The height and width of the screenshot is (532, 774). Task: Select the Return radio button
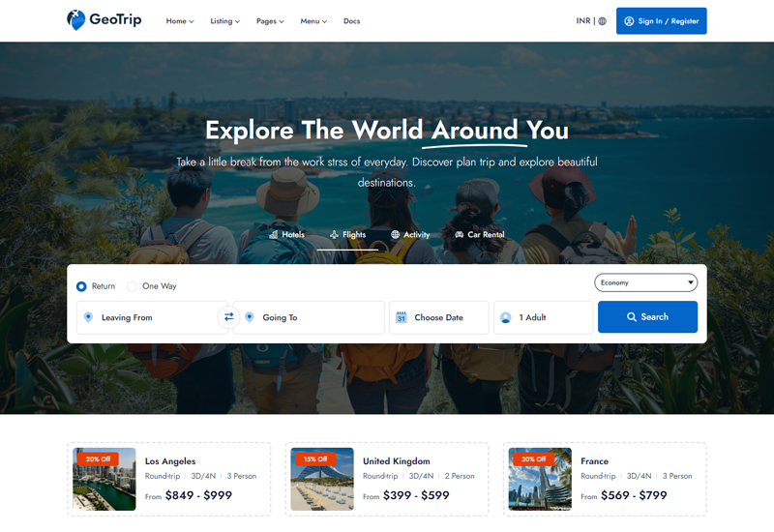click(x=81, y=286)
